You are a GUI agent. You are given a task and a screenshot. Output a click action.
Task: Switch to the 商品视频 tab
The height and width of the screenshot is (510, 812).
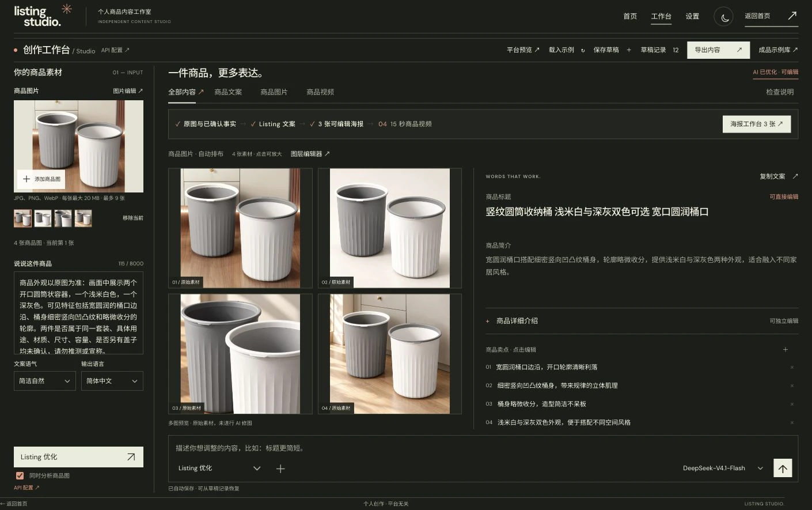320,92
